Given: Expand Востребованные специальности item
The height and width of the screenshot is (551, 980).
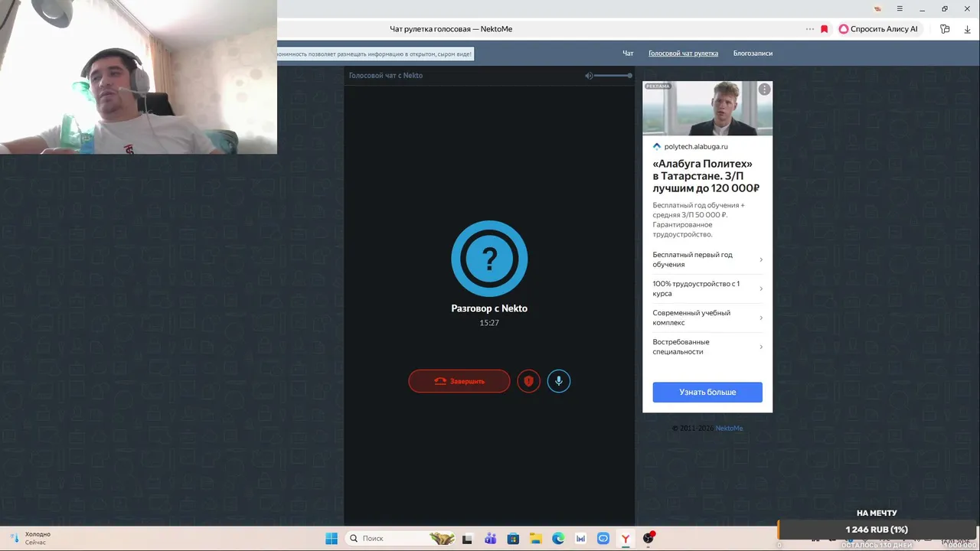Looking at the screenshot, I should click(x=707, y=347).
